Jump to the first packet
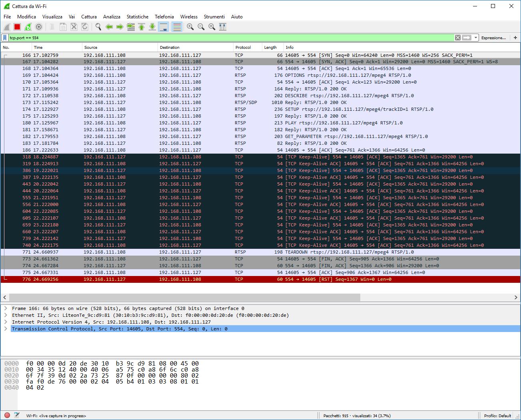The width and height of the screenshot is (521, 420). [x=141, y=27]
